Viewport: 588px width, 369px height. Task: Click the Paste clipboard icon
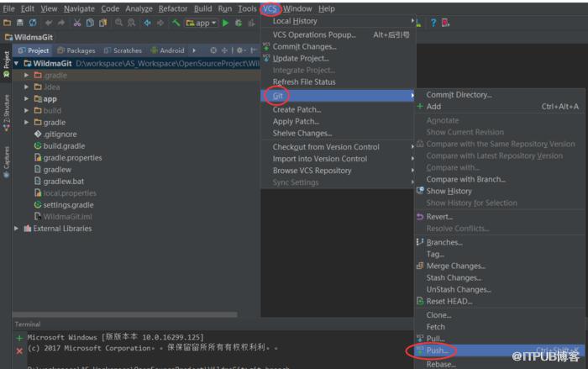pos(102,23)
